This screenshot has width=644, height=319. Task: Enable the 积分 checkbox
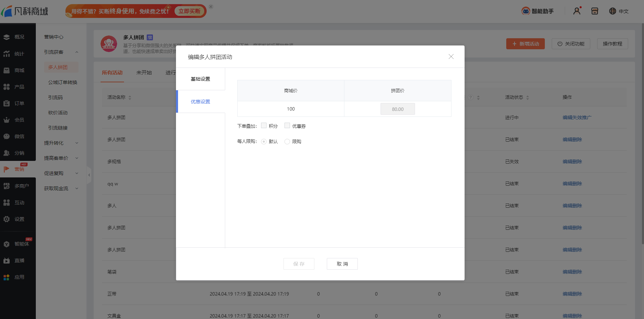264,126
